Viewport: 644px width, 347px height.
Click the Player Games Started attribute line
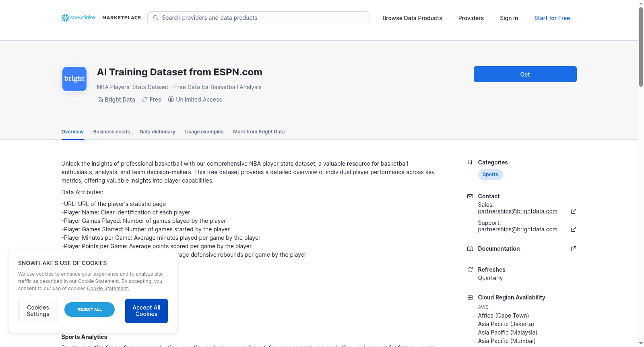[x=145, y=229]
